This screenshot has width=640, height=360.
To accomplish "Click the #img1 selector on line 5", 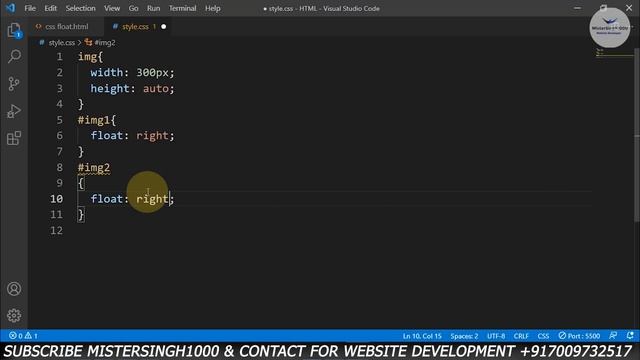I will 94,120.
